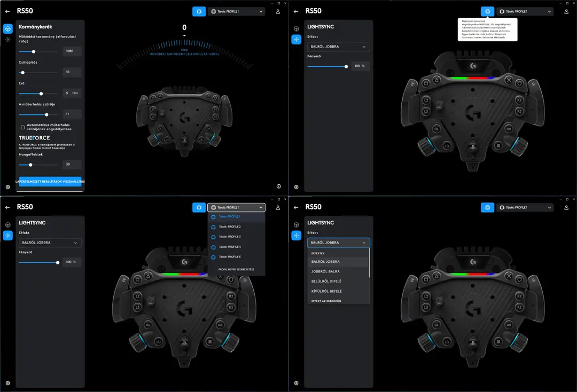Open the Effekt dropdown in the tooltip window
Image resolution: width=577 pixels, height=392 pixels.
tap(339, 46)
